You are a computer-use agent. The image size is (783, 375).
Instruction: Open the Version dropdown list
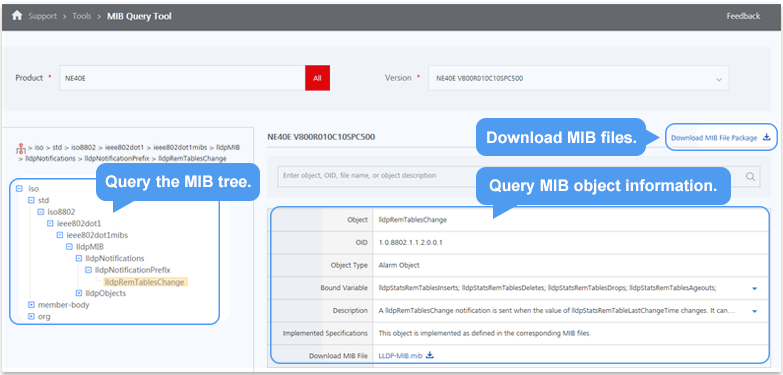[578, 78]
